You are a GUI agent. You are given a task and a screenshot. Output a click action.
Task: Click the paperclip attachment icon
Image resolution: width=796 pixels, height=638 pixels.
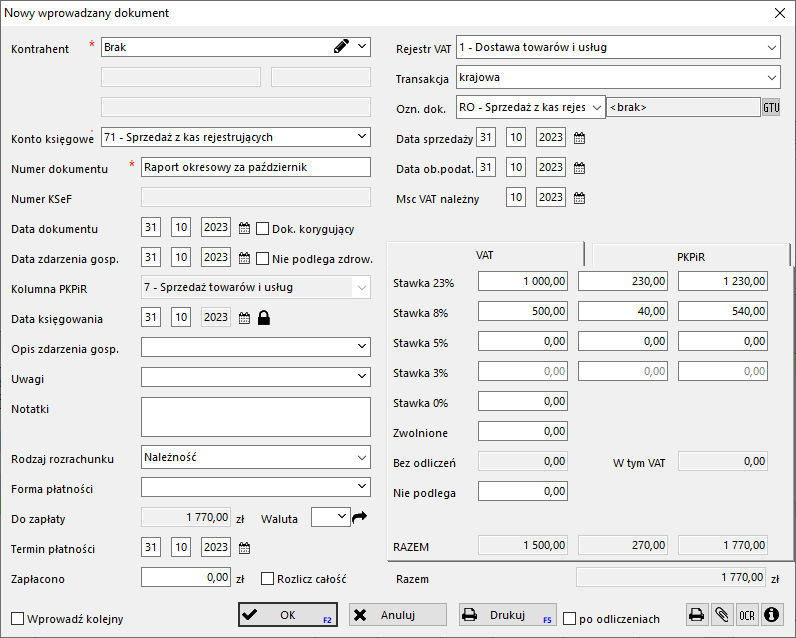click(x=721, y=615)
